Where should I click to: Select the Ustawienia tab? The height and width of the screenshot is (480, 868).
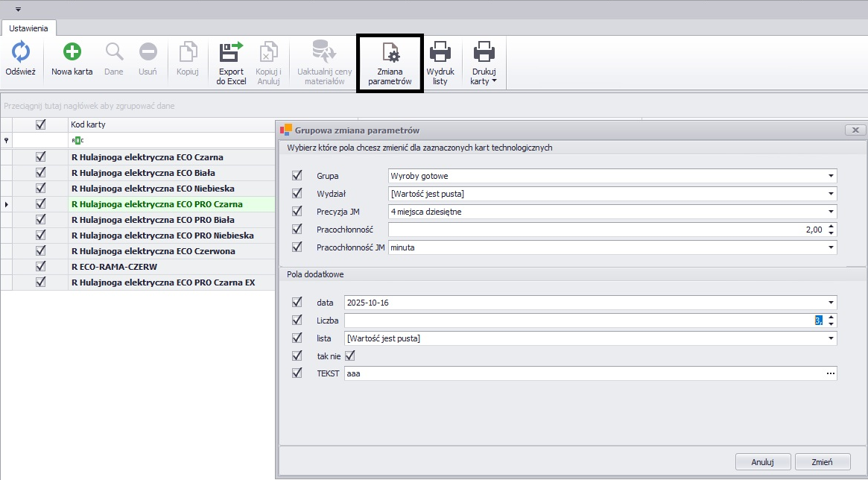click(x=29, y=28)
